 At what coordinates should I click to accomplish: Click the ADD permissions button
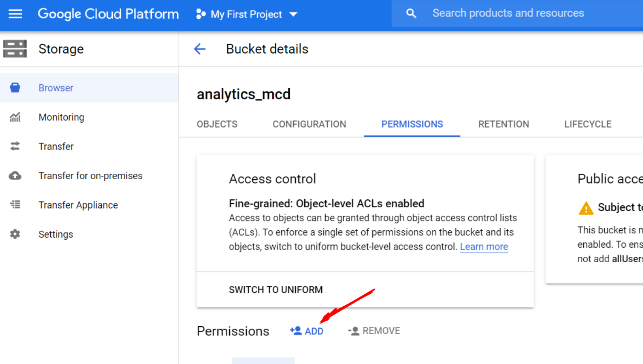[x=307, y=331]
